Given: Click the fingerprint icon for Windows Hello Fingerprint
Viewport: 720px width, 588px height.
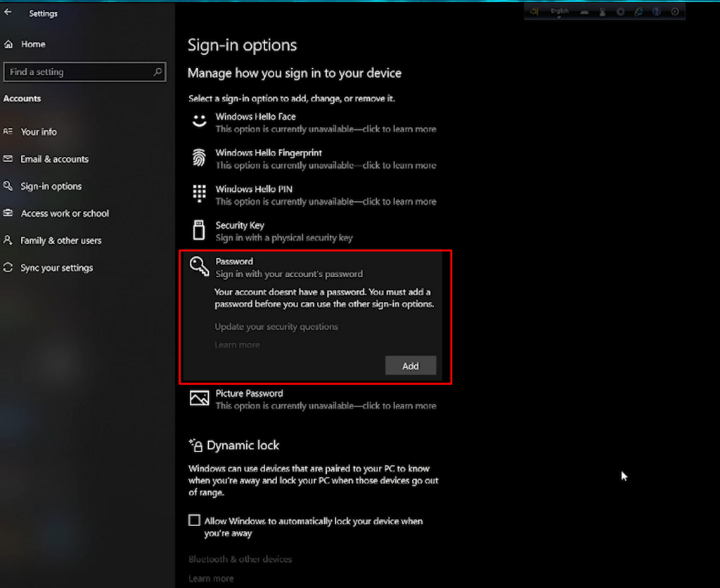Looking at the screenshot, I should (199, 158).
